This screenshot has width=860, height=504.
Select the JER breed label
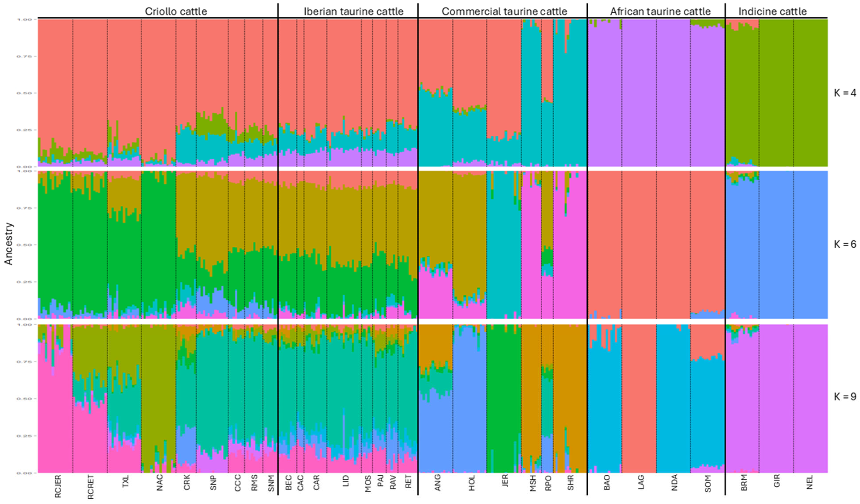[x=505, y=481]
